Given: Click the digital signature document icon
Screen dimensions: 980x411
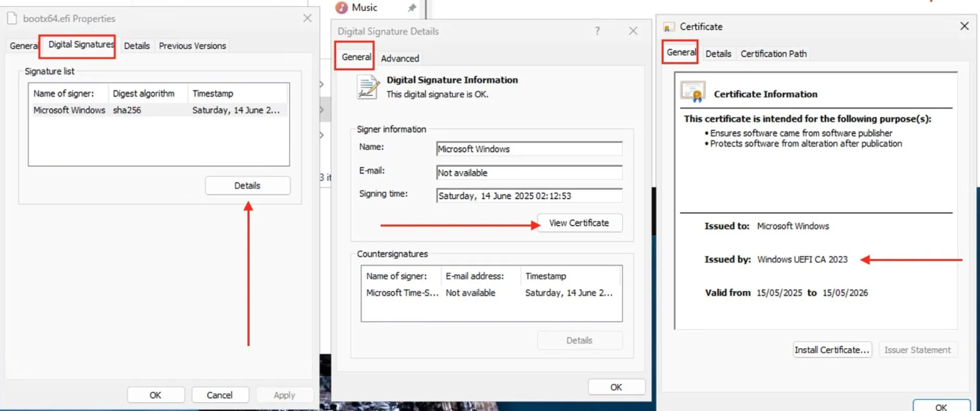Looking at the screenshot, I should (367, 87).
